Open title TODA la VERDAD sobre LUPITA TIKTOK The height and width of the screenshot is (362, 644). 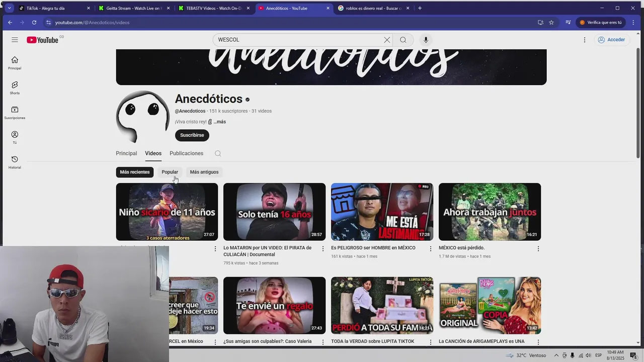point(373,341)
